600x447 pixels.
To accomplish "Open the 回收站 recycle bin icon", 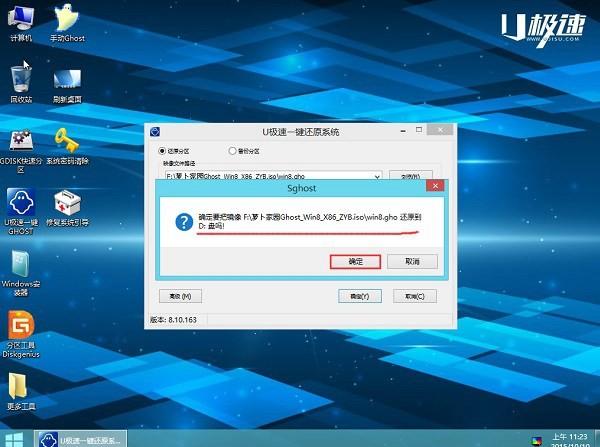I will point(21,84).
